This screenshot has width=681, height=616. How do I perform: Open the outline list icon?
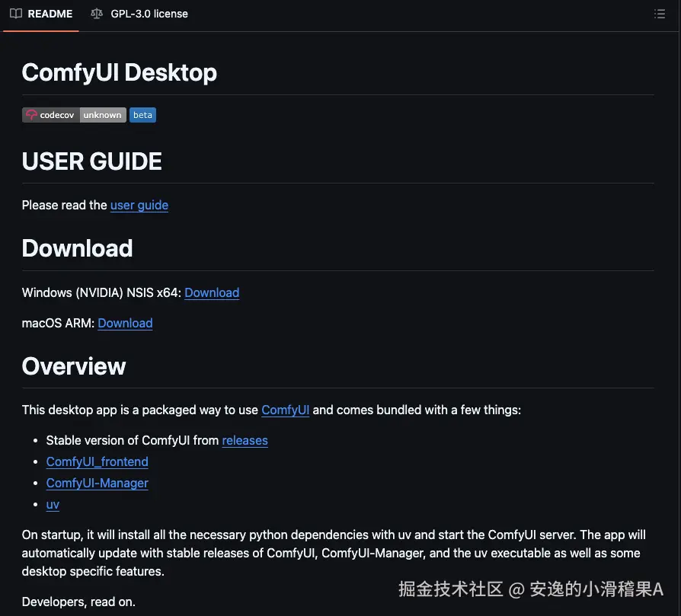(659, 14)
